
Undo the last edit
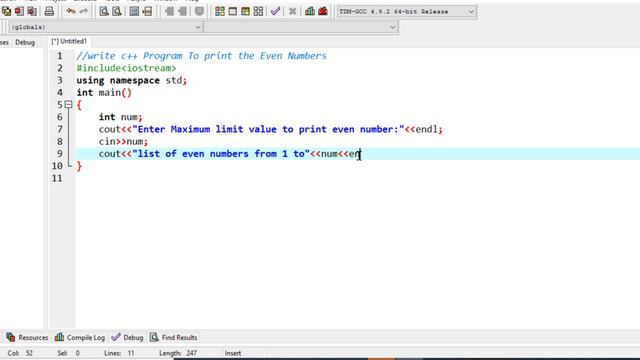coord(71,11)
